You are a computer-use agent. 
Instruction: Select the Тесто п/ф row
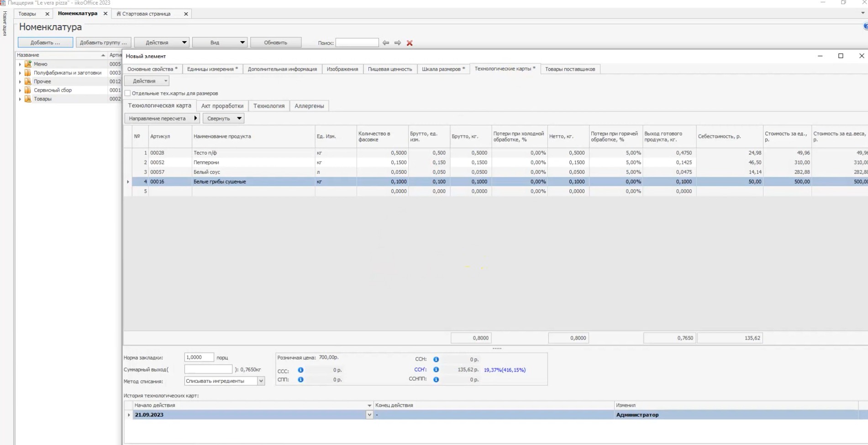(x=495, y=153)
